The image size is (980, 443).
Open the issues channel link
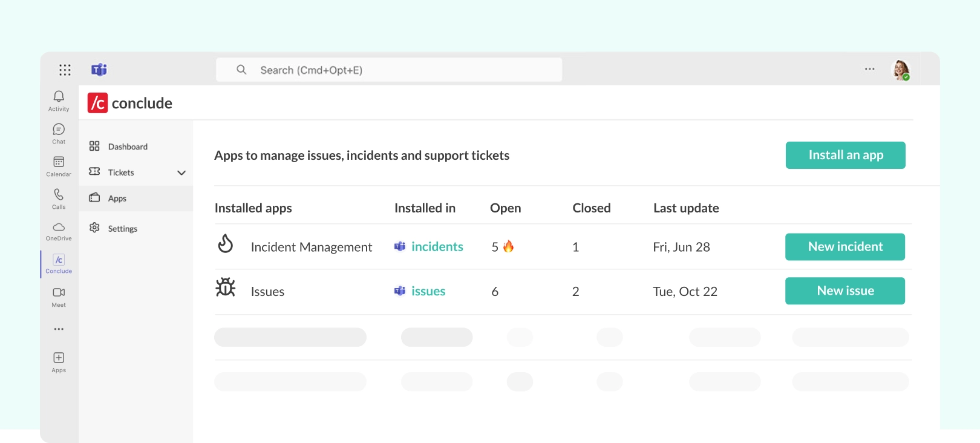[x=428, y=291]
